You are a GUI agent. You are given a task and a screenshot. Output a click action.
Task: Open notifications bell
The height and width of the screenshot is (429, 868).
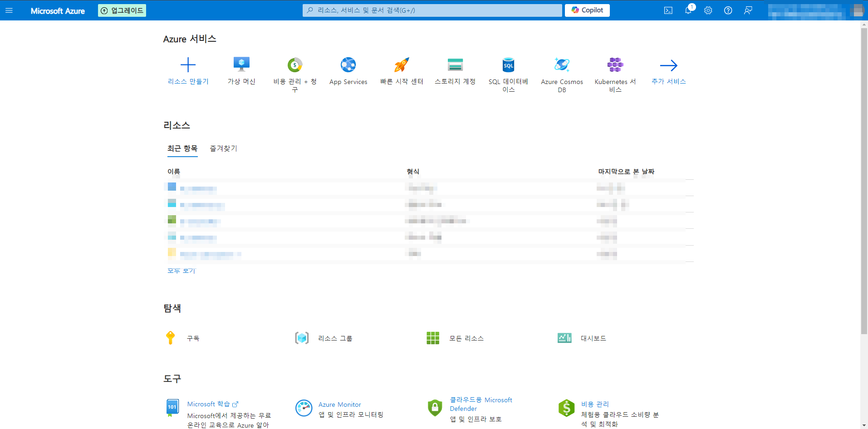pos(688,10)
